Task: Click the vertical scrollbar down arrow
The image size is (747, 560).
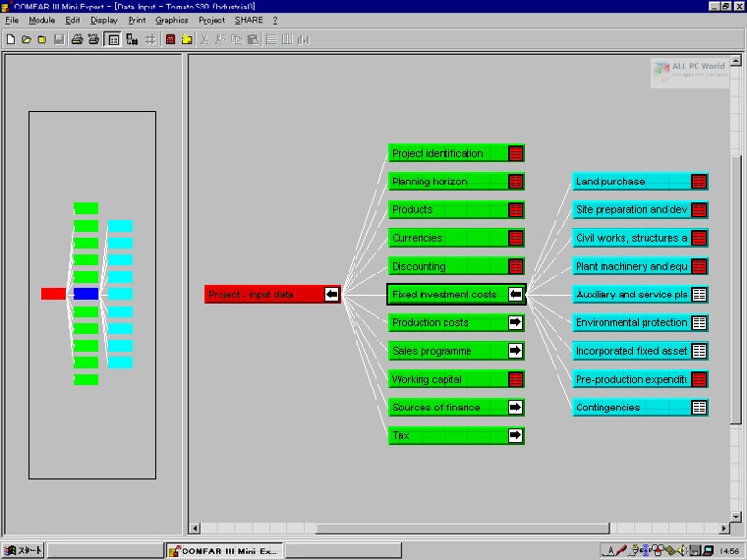Action: (736, 517)
